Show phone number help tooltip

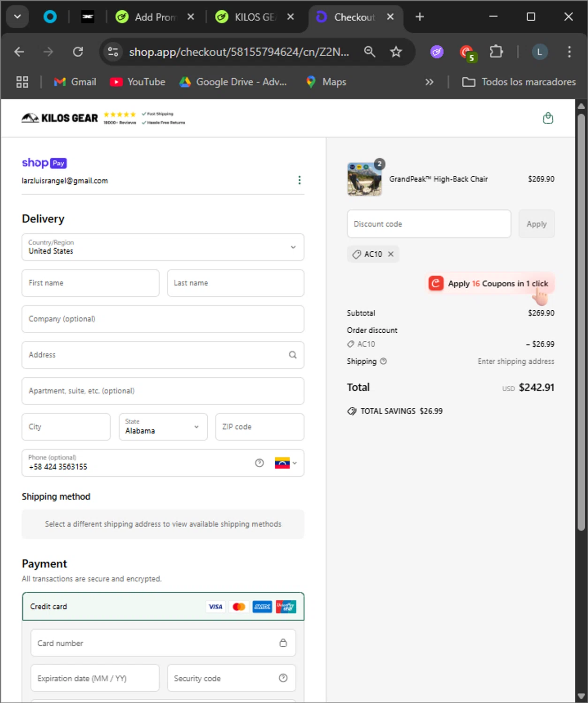[x=259, y=463]
